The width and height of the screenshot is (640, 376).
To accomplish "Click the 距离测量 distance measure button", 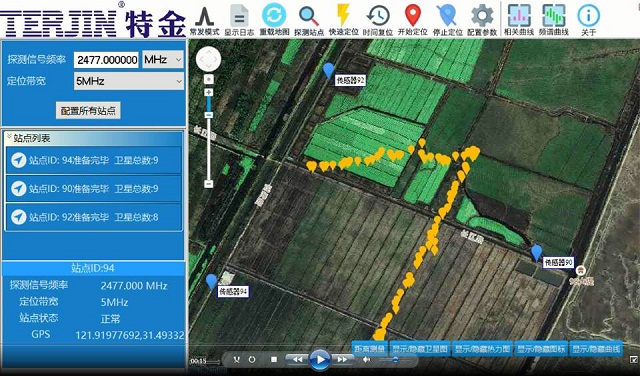I will tap(370, 349).
